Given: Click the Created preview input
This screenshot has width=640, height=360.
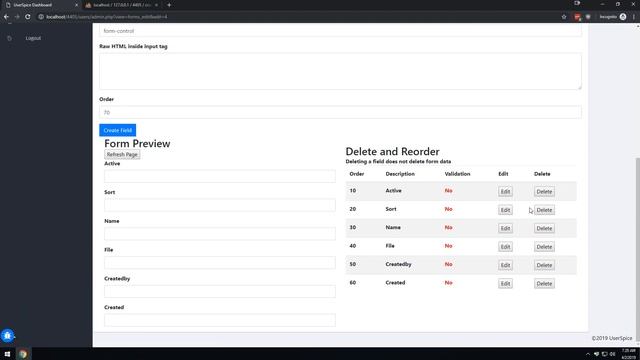Looking at the screenshot, I should [220, 320].
